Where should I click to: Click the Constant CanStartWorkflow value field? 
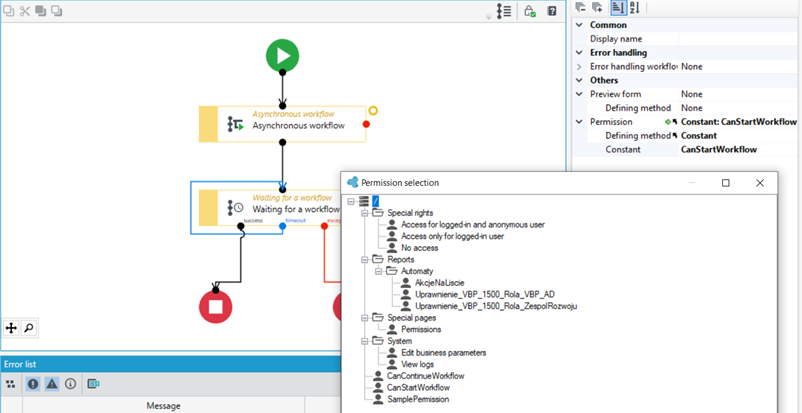click(740, 149)
